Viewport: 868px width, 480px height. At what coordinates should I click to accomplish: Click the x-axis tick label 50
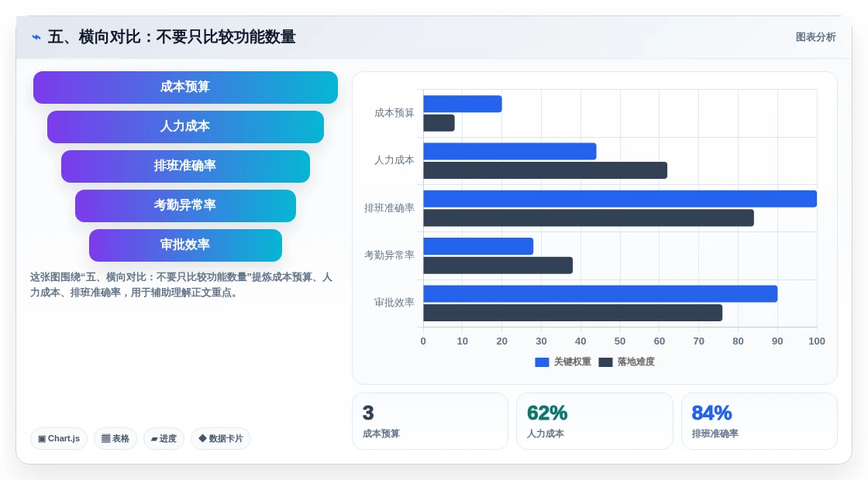pyautogui.click(x=620, y=341)
